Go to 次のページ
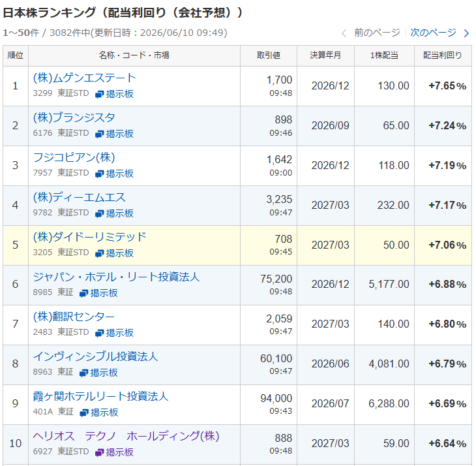 coord(433,33)
